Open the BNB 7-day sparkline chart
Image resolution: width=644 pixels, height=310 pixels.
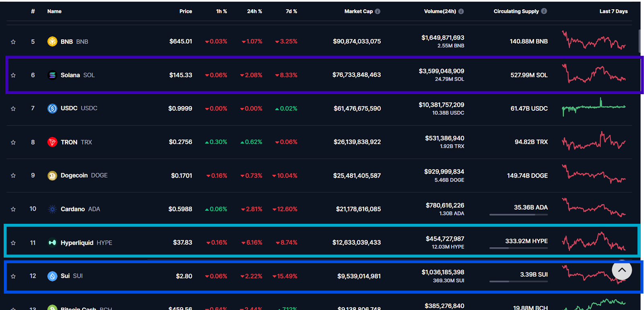pyautogui.click(x=594, y=40)
